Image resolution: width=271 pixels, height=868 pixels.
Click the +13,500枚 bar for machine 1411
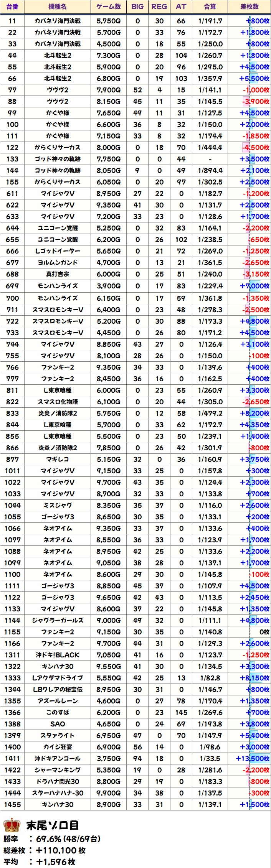(252, 758)
